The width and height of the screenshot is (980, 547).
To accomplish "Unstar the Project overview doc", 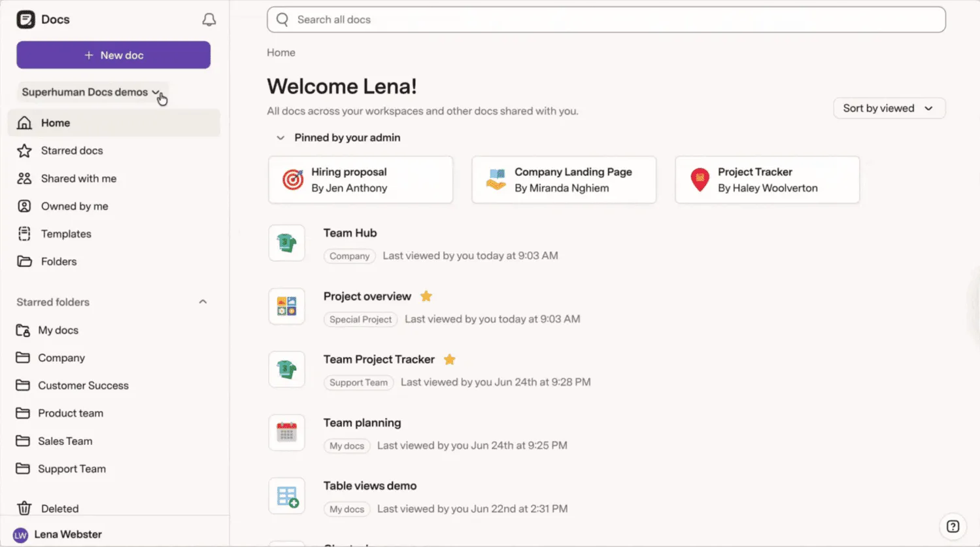I will coord(426,296).
